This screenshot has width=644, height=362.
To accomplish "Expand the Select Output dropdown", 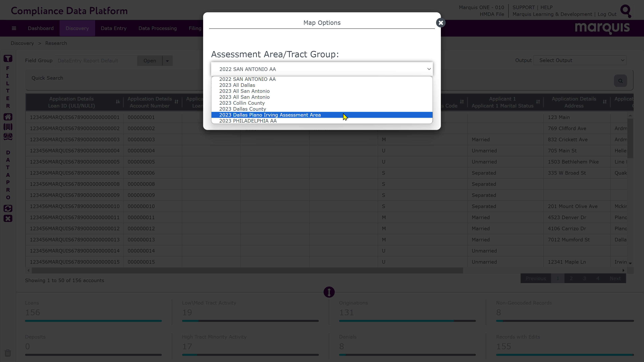I will (x=580, y=60).
